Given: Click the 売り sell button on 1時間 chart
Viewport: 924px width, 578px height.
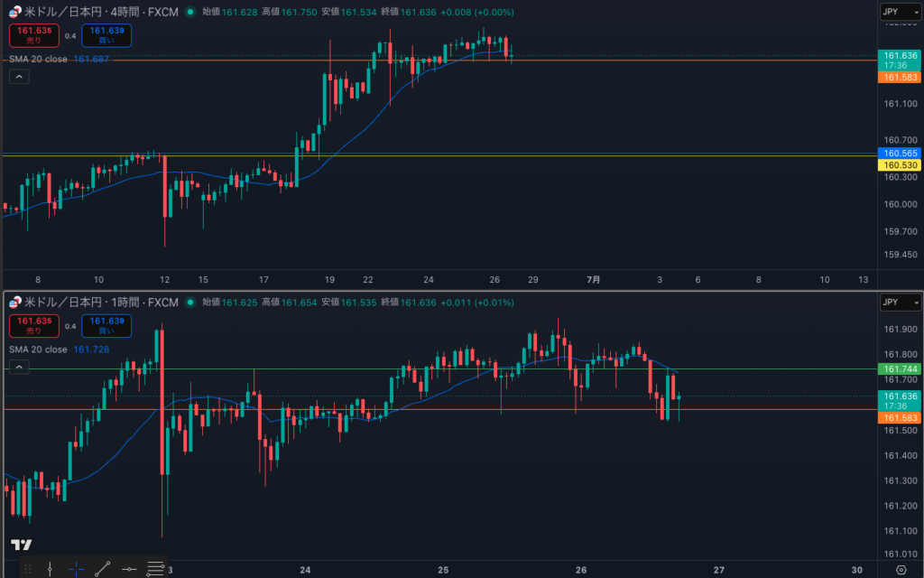Looking at the screenshot, I should click(34, 326).
